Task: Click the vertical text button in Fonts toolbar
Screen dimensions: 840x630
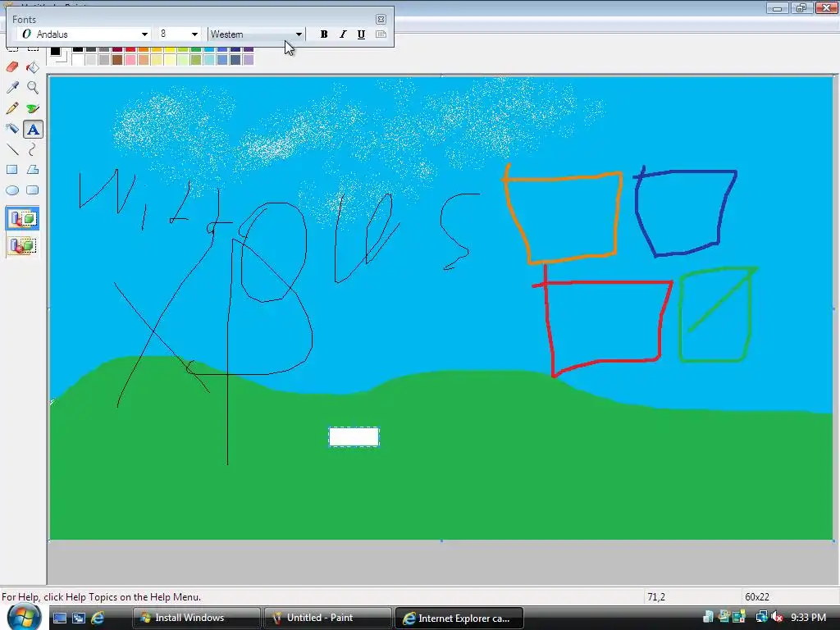Action: click(381, 34)
